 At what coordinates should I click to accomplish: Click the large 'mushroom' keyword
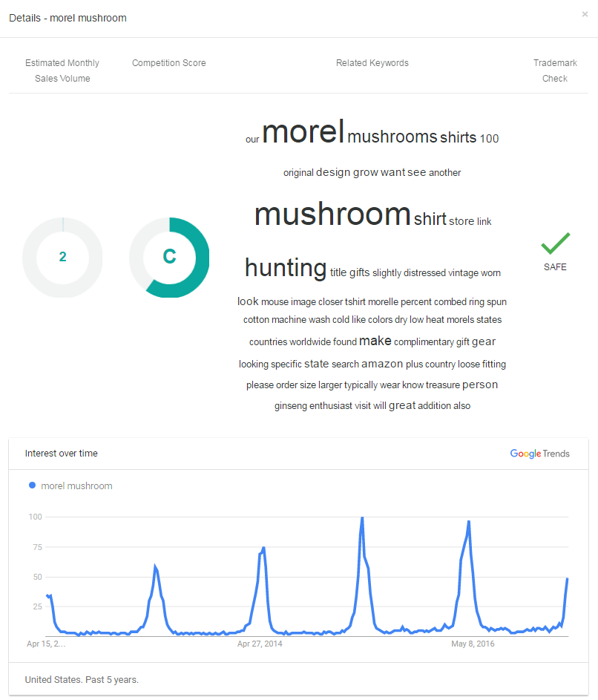pos(332,215)
